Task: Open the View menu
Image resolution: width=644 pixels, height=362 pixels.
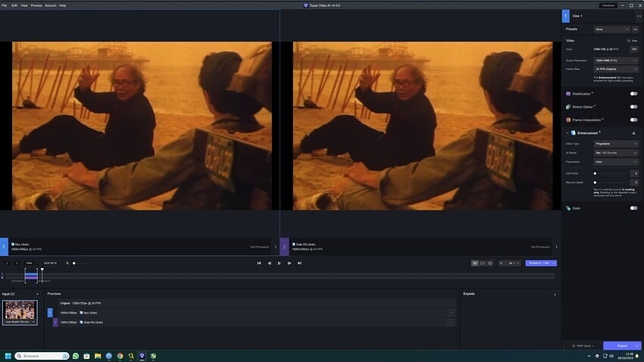Action: click(x=24, y=5)
